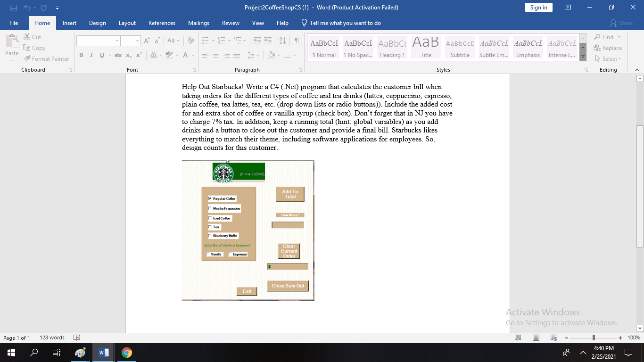The width and height of the screenshot is (644, 362).
Task: Click the Task View taskbar icon
Action: pos(57,352)
